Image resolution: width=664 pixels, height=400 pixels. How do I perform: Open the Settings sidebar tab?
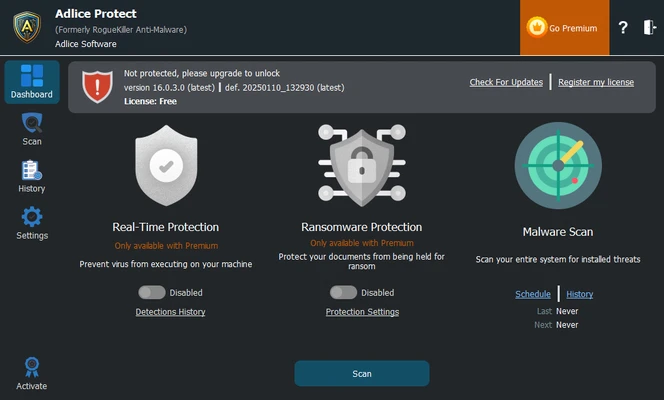[32, 223]
